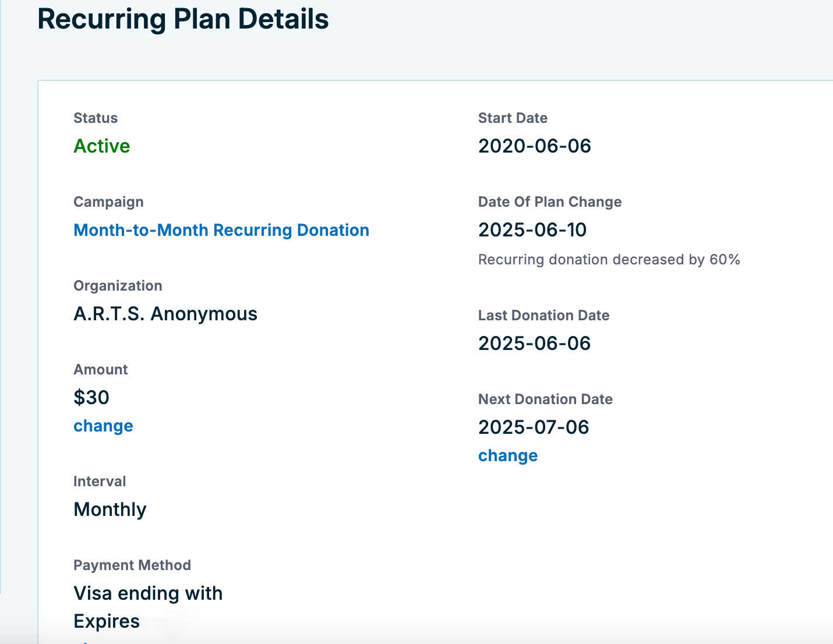Open the Month-to-Month Recurring Donation campaign link
The height and width of the screenshot is (644, 833).
click(221, 230)
